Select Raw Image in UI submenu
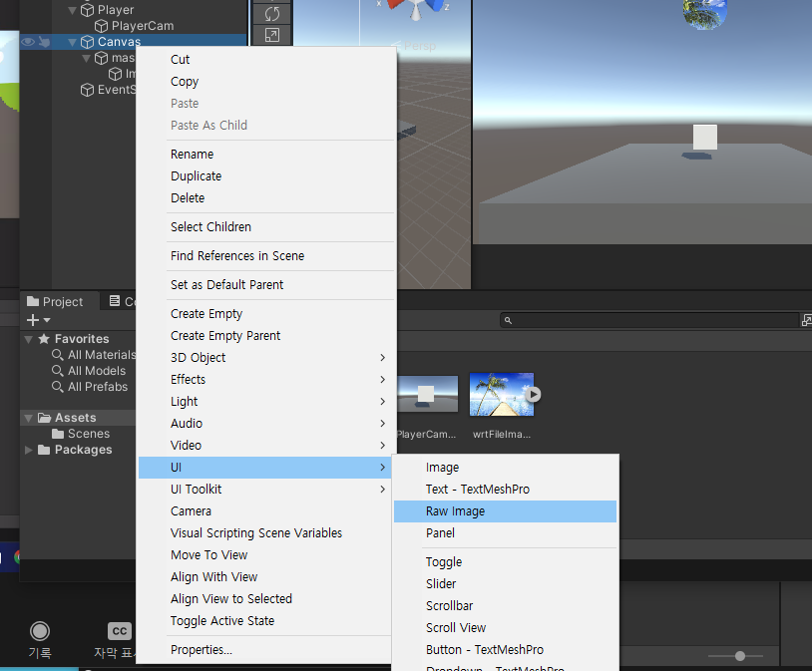The height and width of the screenshot is (671, 812). (x=505, y=511)
